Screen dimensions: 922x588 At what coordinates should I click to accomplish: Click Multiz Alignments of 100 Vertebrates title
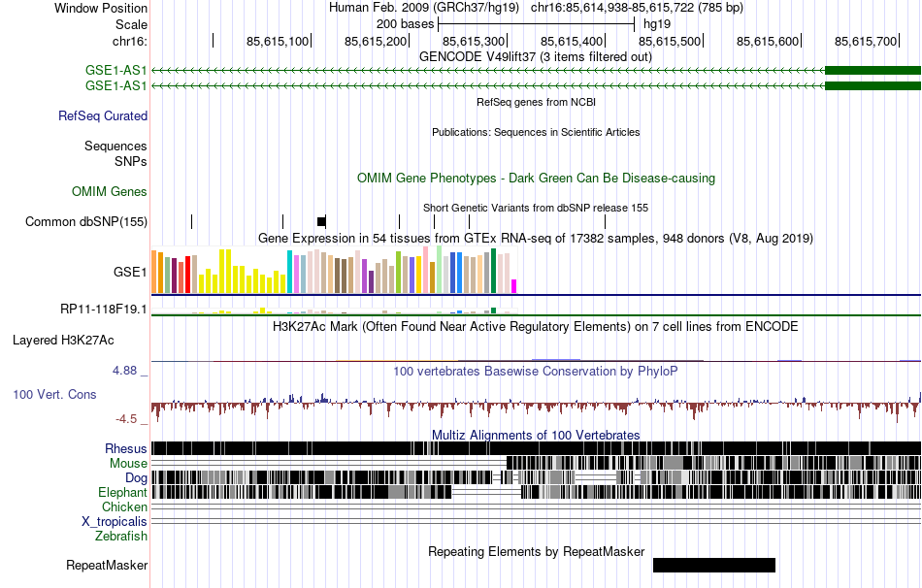pyautogui.click(x=536, y=435)
